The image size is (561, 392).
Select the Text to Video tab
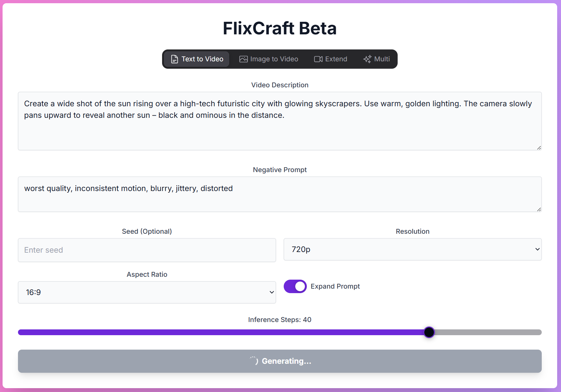pos(197,59)
